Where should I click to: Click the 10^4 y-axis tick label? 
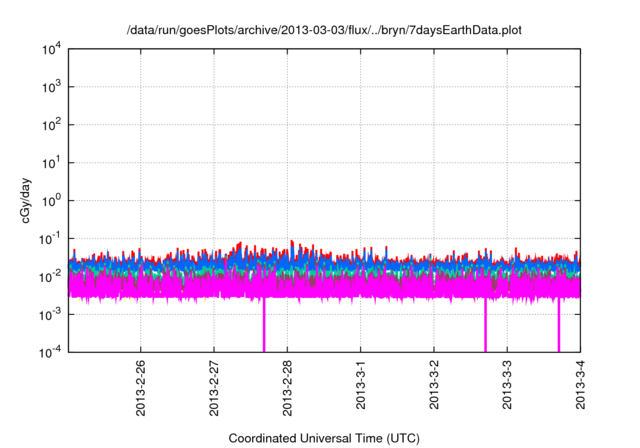(51, 50)
